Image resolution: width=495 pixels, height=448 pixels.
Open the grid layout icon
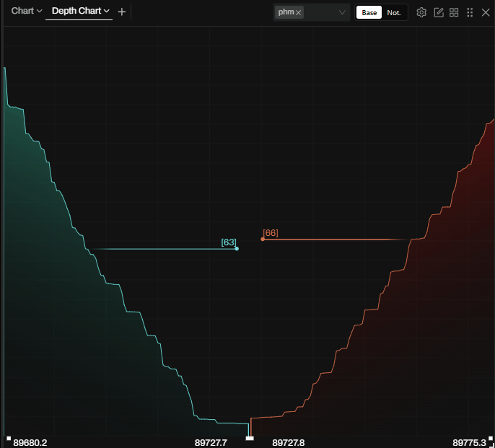[x=454, y=12]
